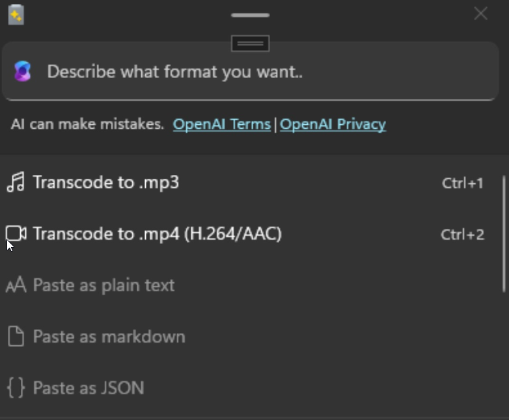This screenshot has height=420, width=509.
Task: Select 'Paste as plain text'
Action: (103, 285)
